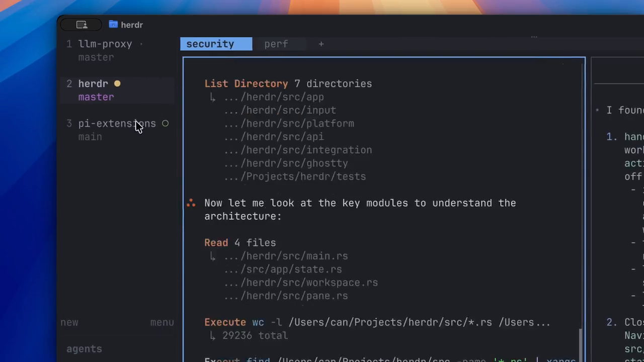This screenshot has height=362, width=644.
Task: Click the orange assistant spinner icon
Action: (191, 203)
